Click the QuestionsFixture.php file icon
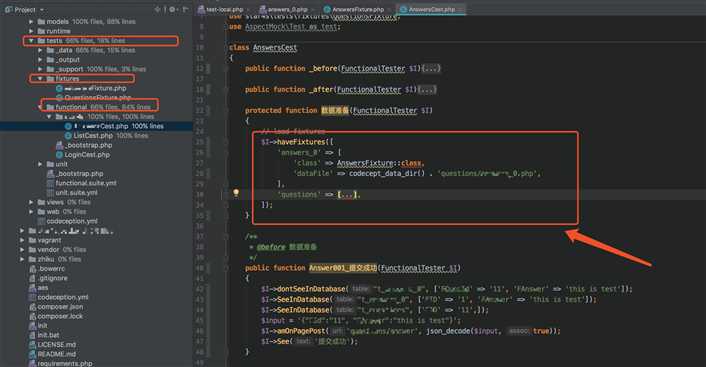 (59, 98)
